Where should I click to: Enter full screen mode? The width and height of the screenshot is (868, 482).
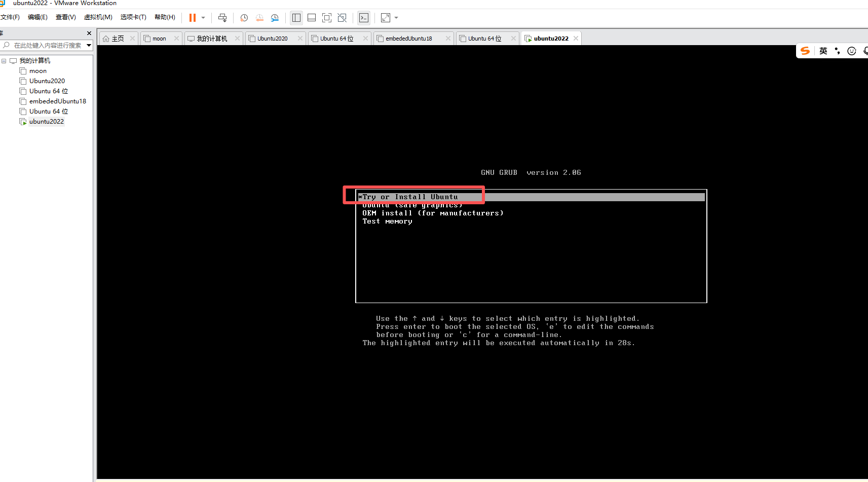coord(327,18)
